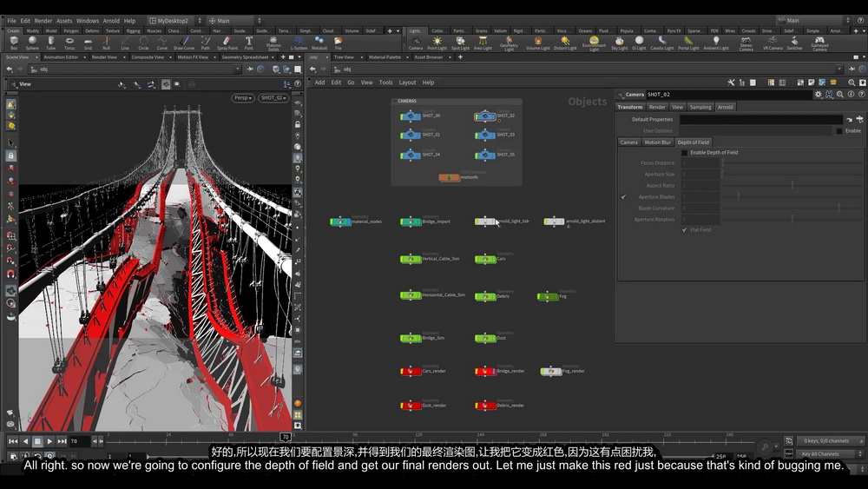Add an Area Light from the shelf

click(483, 43)
